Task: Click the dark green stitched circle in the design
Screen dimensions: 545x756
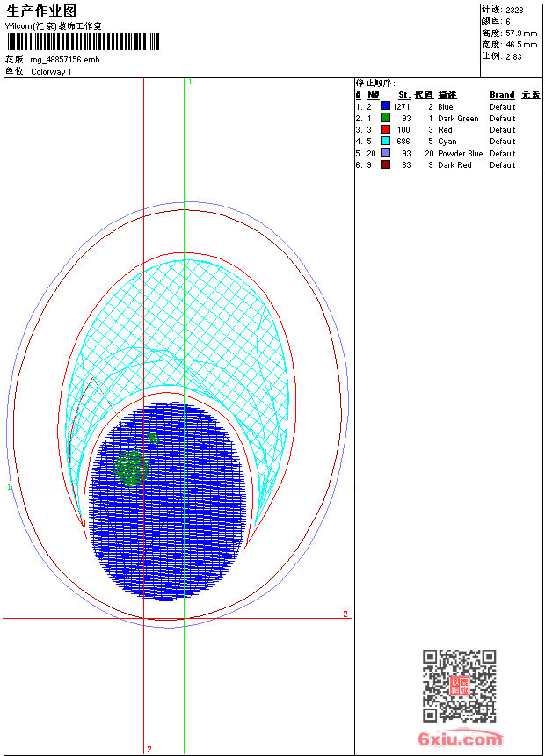Action: pos(133,469)
